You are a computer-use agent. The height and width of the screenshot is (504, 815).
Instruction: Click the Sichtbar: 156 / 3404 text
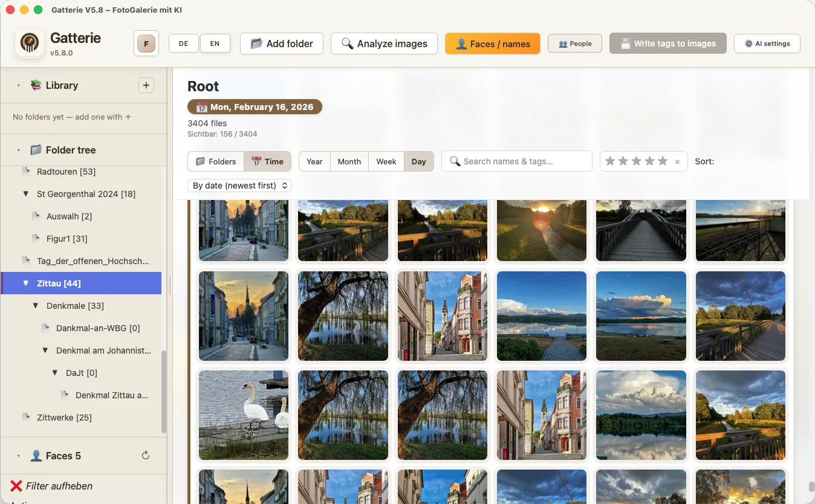pos(222,134)
